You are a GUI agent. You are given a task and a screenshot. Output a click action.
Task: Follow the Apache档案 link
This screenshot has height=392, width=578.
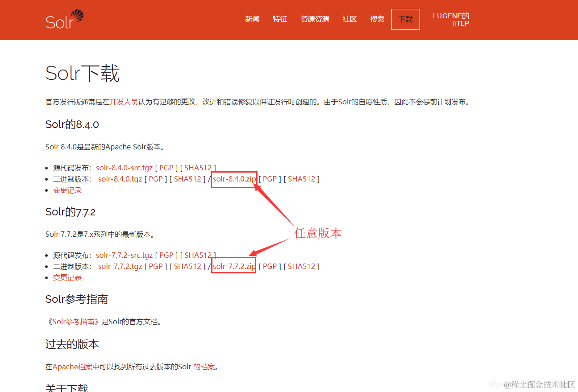click(72, 367)
